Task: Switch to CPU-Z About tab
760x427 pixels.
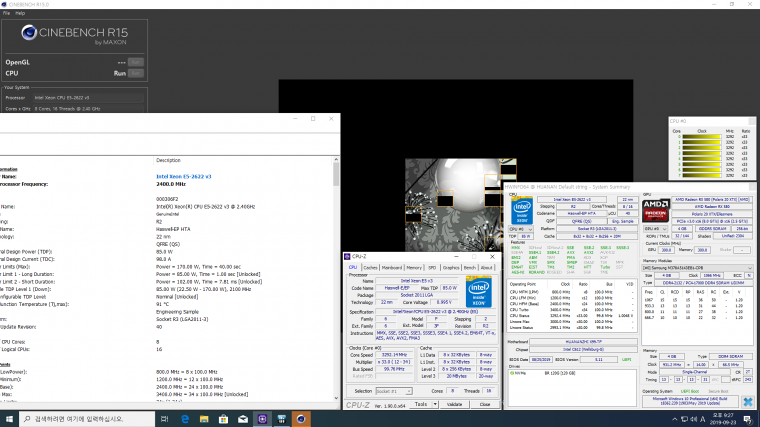Action: 486,268
